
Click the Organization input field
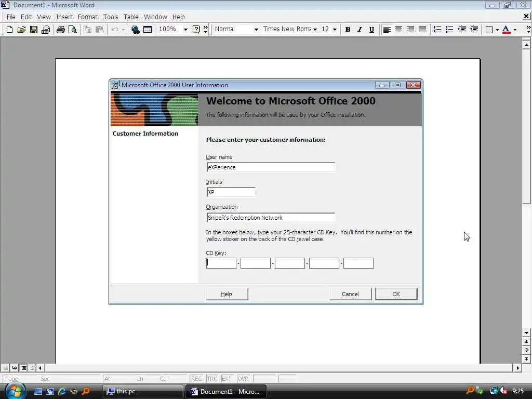[270, 218]
